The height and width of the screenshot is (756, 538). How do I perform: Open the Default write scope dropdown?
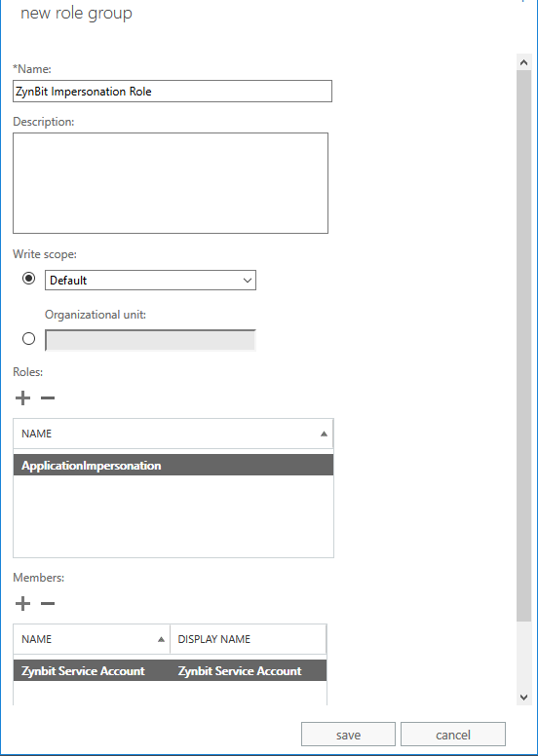coord(150,281)
